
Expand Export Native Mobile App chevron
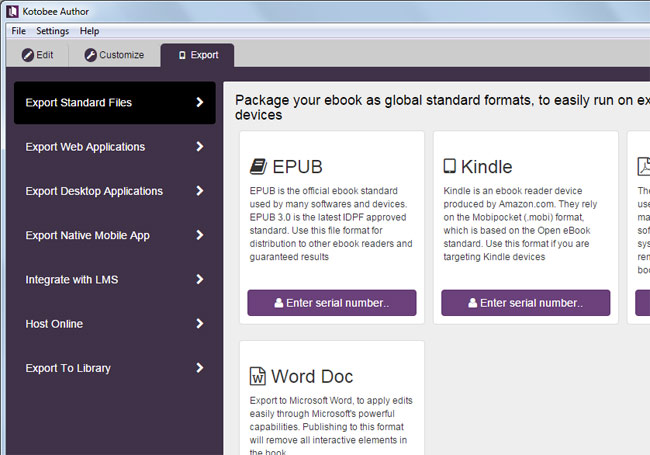(200, 235)
